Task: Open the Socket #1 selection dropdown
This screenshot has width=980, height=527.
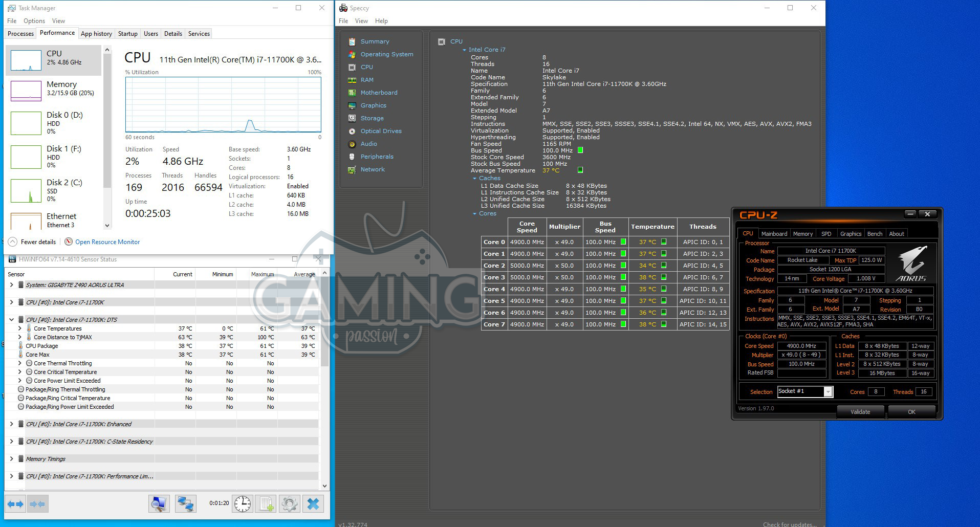Action: click(827, 392)
